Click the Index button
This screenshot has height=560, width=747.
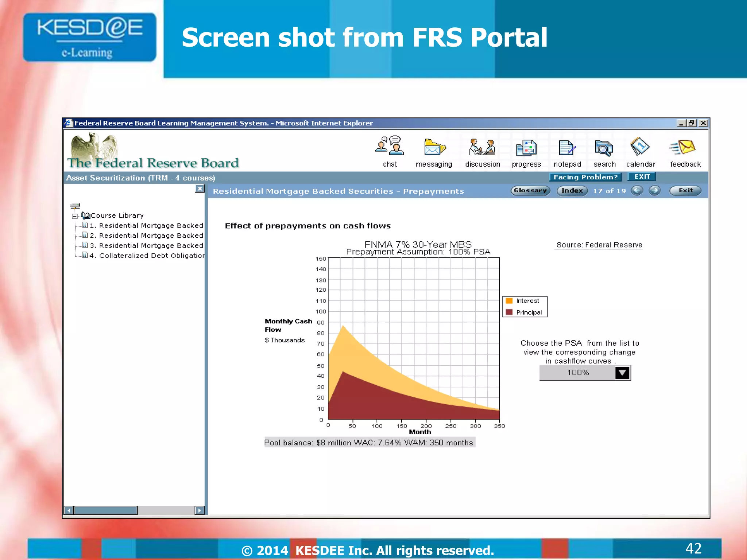point(572,190)
